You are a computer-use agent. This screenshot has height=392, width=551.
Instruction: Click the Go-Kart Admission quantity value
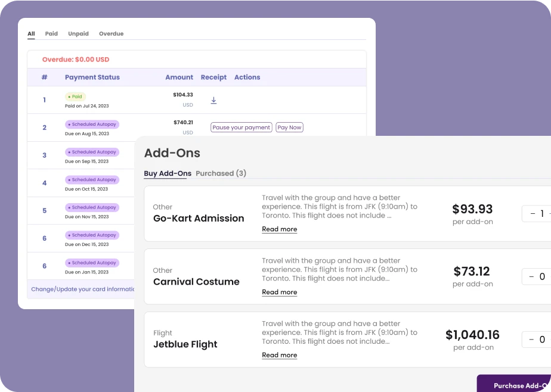click(542, 214)
